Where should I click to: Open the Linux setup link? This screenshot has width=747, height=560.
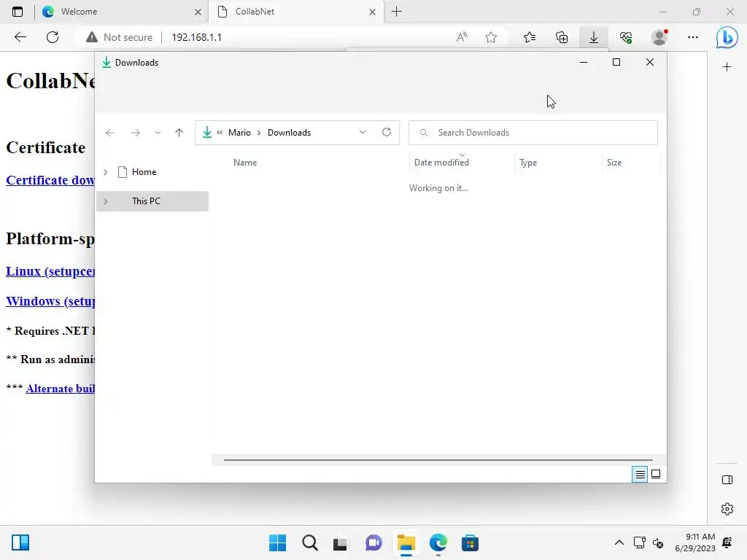pos(50,271)
